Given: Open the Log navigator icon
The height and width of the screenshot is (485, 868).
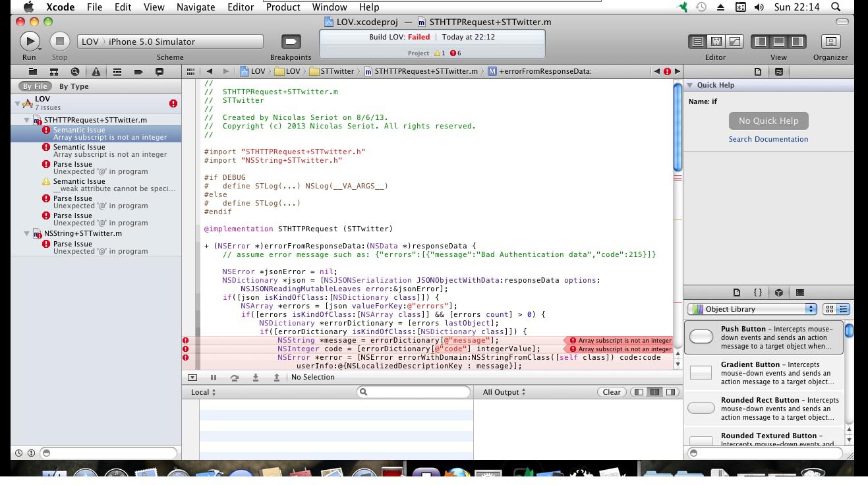Looking at the screenshot, I should pyautogui.click(x=159, y=71).
